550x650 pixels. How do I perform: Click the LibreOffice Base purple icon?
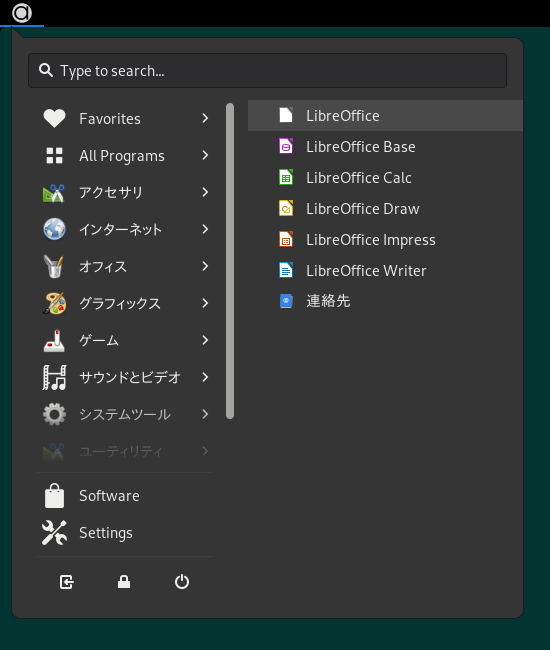pyautogui.click(x=286, y=146)
